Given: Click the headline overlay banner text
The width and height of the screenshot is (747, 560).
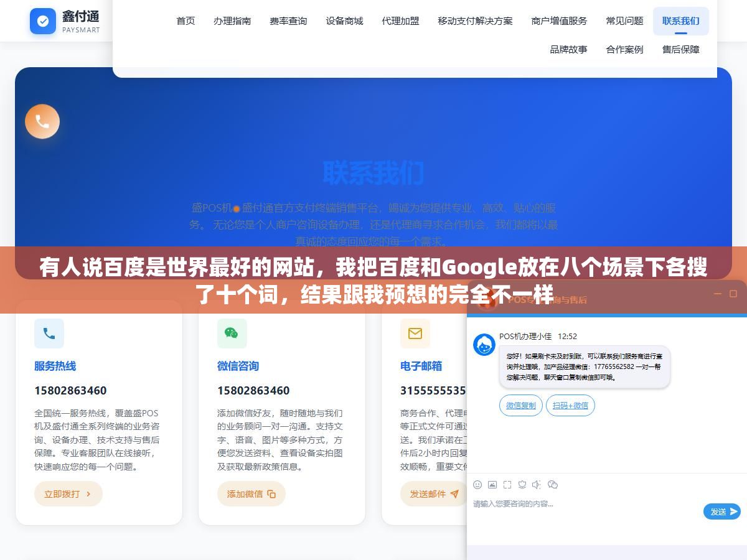Looking at the screenshot, I should [374, 280].
